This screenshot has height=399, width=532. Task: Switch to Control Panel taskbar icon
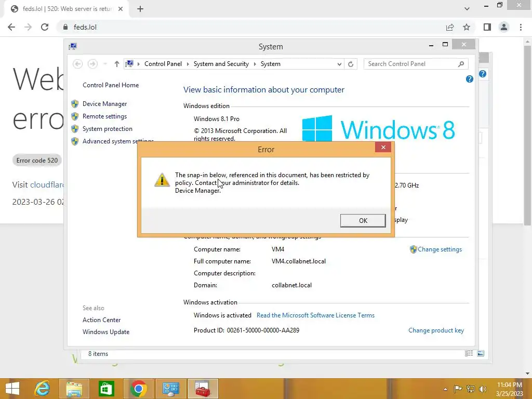pos(170,389)
